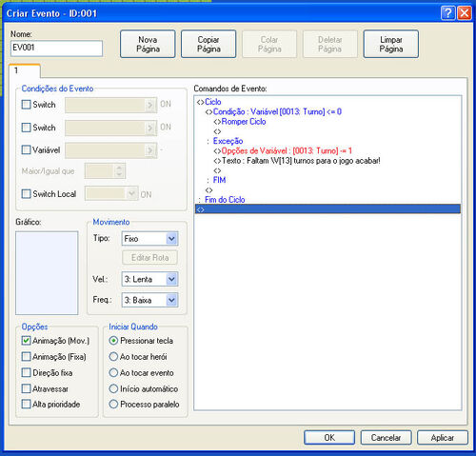Image resolution: width=476 pixels, height=456 pixels.
Task: Tick the Switch Local checkbox
Action: coord(26,193)
